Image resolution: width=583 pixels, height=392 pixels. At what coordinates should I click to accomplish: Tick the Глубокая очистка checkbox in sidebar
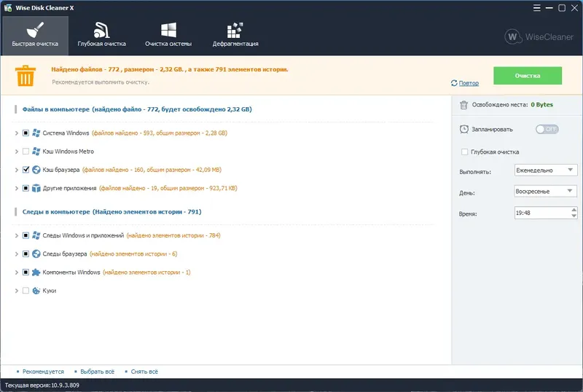tap(464, 152)
